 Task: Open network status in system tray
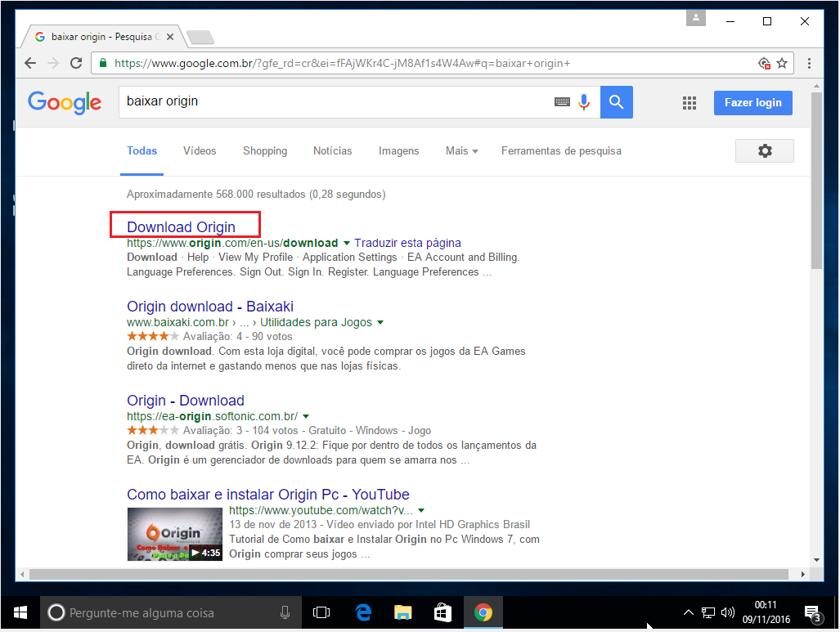coord(708,612)
